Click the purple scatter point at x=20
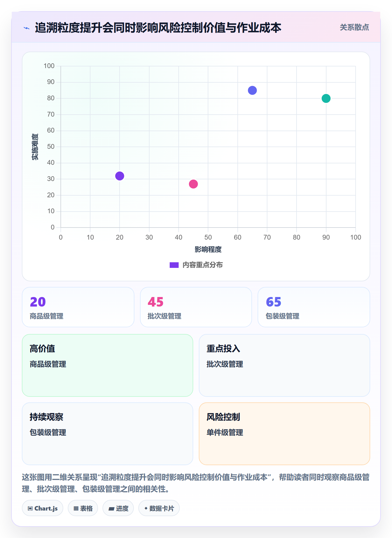This screenshot has width=392, height=538. pos(120,176)
